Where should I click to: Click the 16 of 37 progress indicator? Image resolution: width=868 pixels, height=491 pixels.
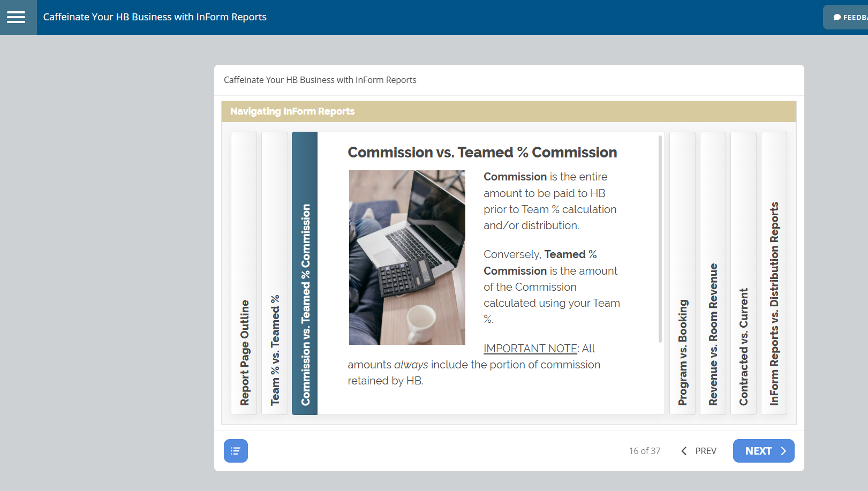pos(645,451)
